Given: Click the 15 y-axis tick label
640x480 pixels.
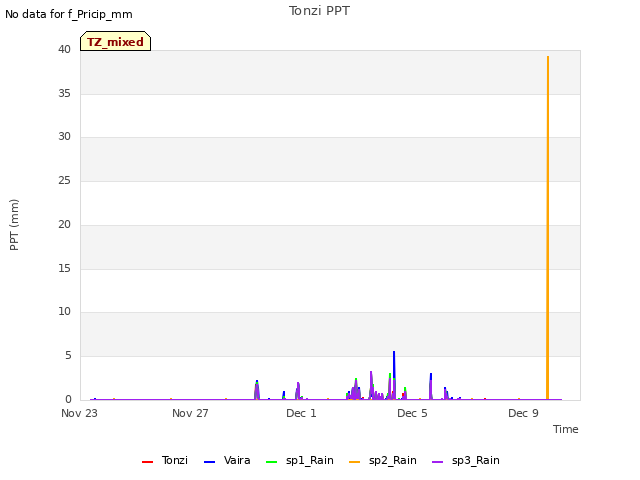Looking at the screenshot, I should point(64,268).
